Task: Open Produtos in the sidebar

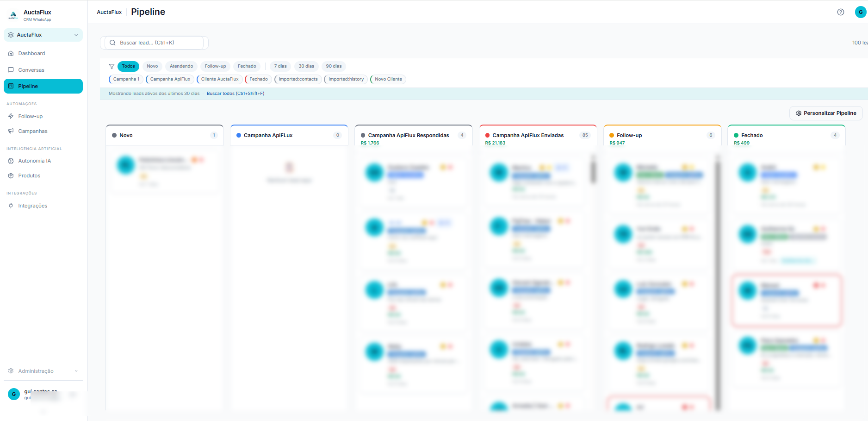Action: (43, 176)
